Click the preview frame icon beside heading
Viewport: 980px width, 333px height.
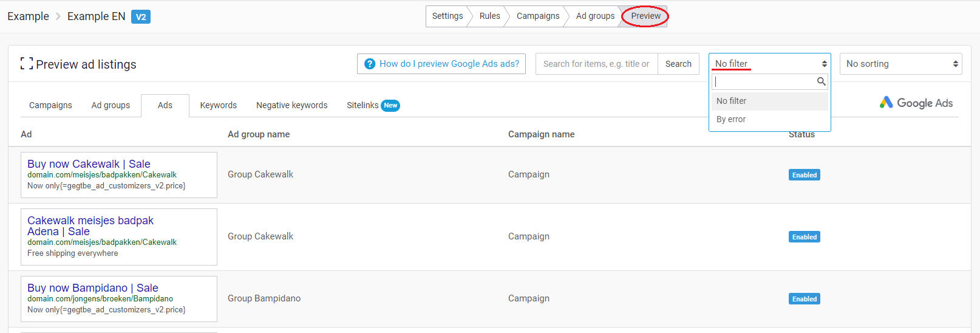point(26,64)
